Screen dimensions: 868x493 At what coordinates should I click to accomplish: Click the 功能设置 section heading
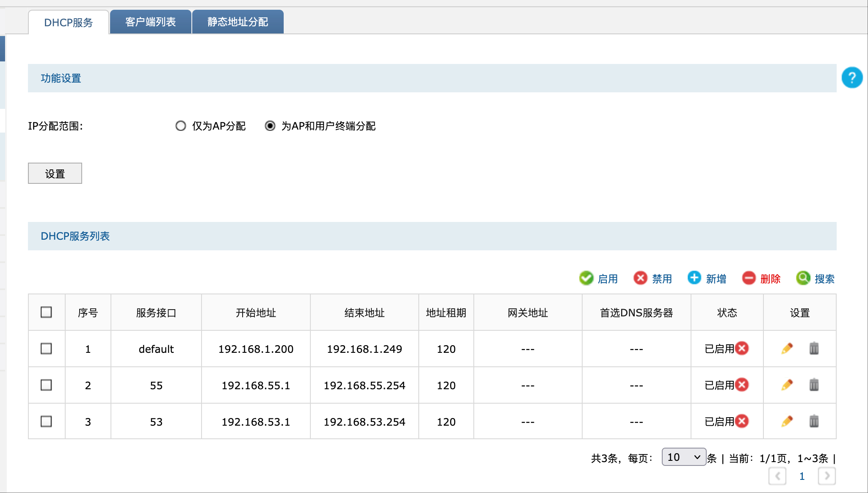61,78
